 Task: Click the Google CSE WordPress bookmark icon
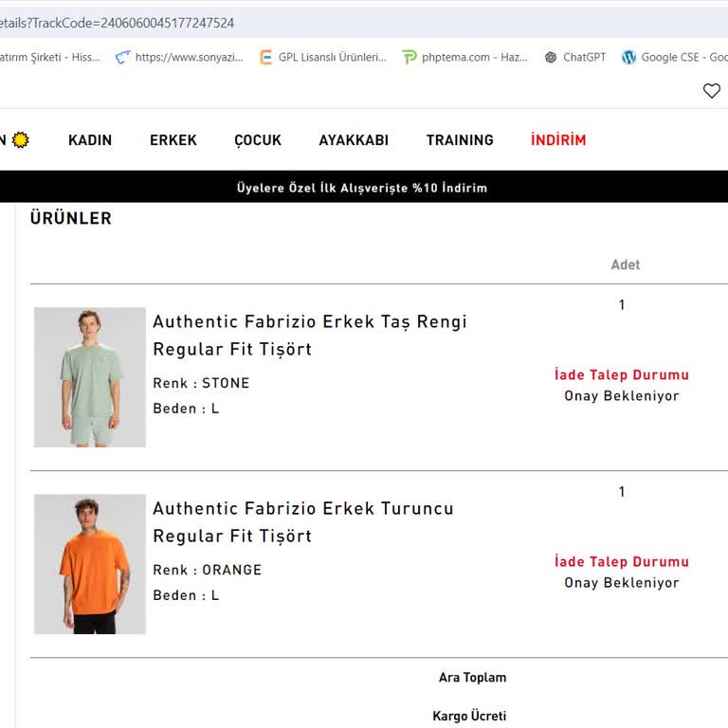pos(628,57)
